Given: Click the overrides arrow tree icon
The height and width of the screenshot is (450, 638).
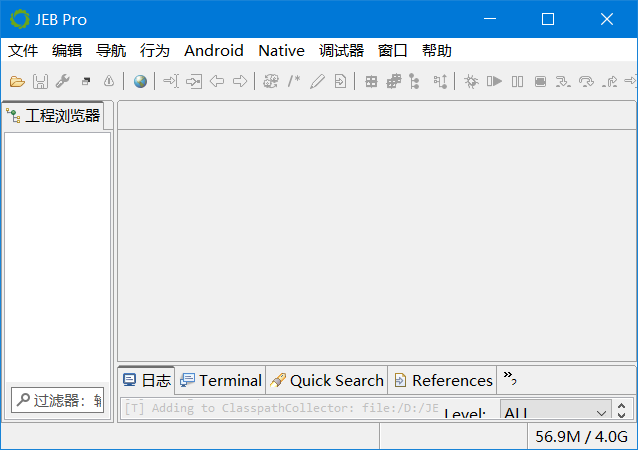Looking at the screenshot, I should point(440,81).
